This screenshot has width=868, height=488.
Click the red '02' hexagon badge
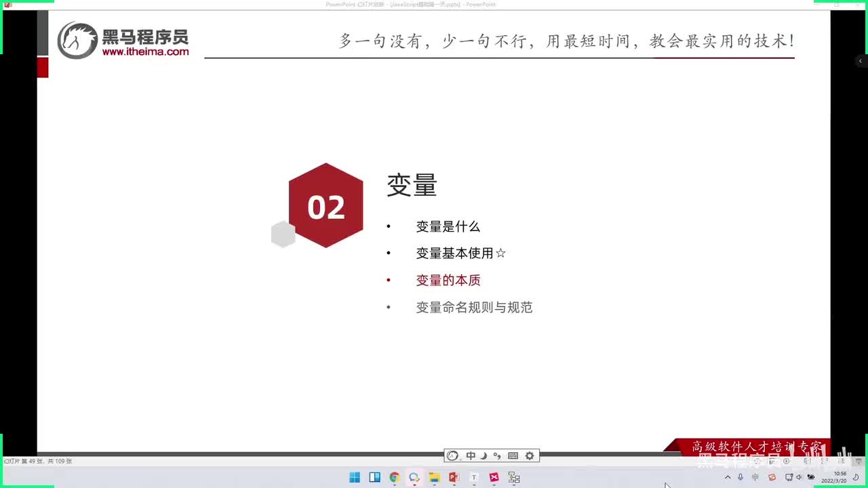[x=326, y=205]
